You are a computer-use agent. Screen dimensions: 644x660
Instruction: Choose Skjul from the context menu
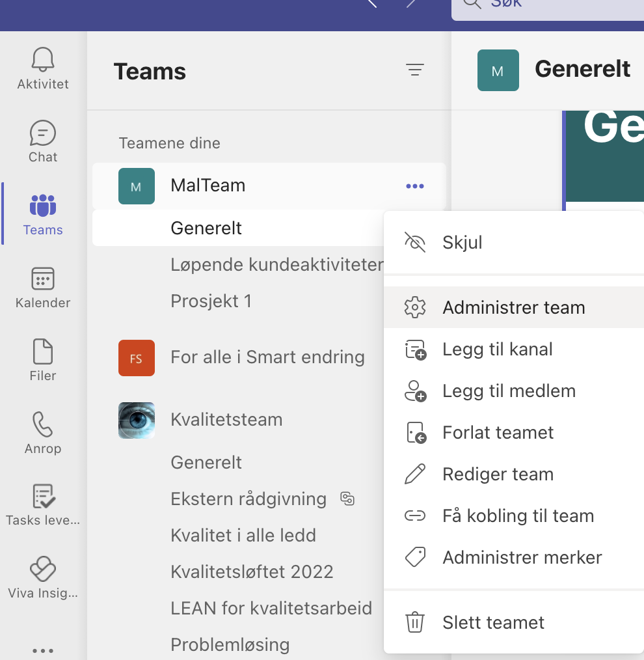[514, 243]
